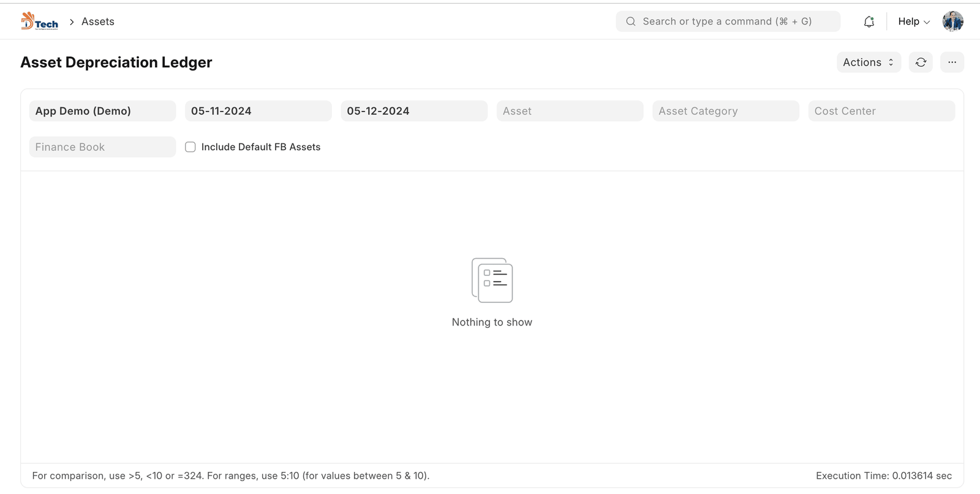Navigate to Assets breadcrumb
The image size is (980, 494).
coord(98,21)
